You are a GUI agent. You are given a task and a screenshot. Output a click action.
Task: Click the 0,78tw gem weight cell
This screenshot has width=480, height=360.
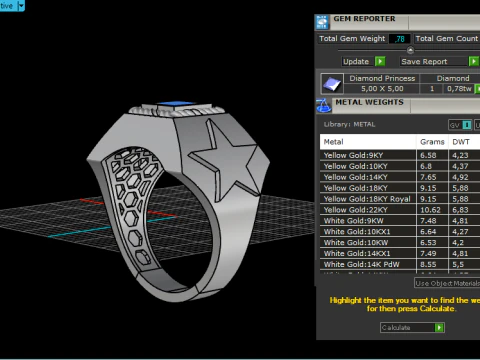(459, 89)
